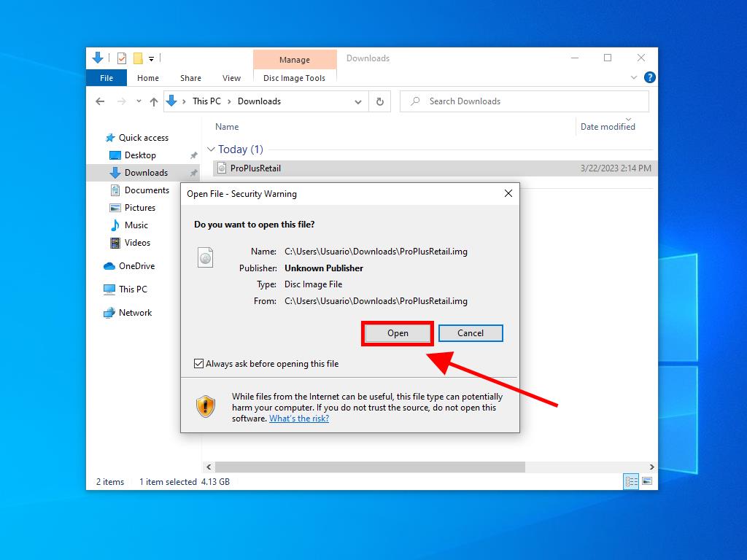Click the Properties icon in quick access toolbar
The width and height of the screenshot is (747, 560).
click(x=122, y=58)
